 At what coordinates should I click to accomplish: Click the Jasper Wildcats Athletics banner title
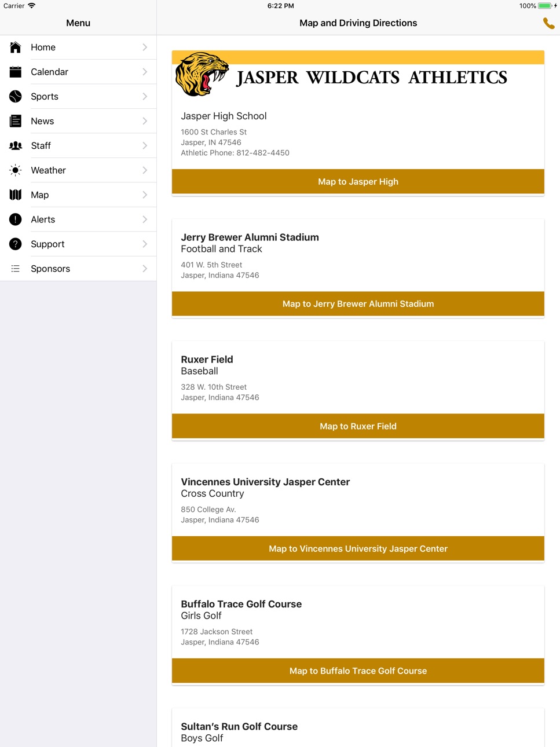coord(372,78)
